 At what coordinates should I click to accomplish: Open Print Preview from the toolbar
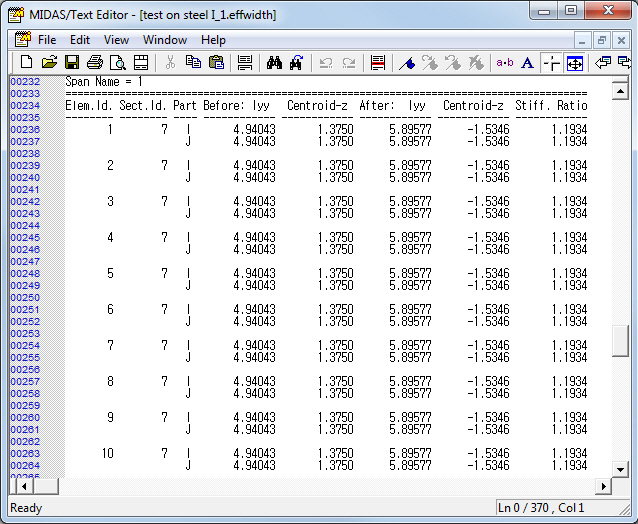(118, 63)
